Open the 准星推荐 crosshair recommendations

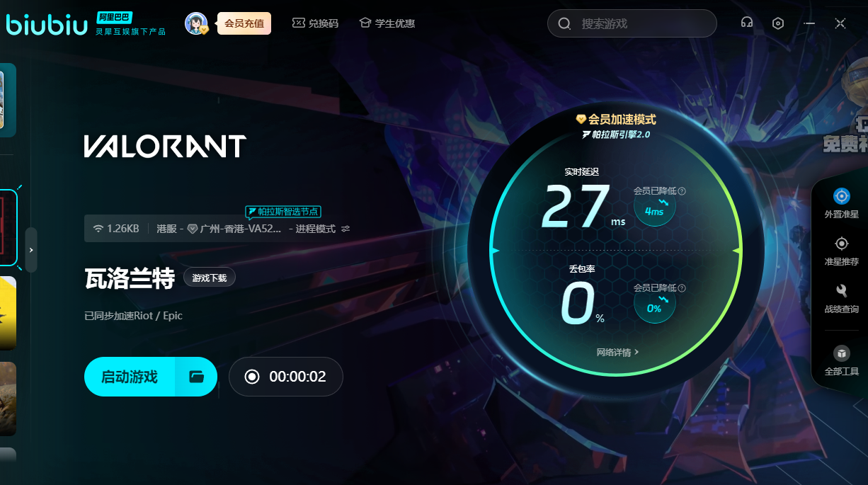click(841, 244)
